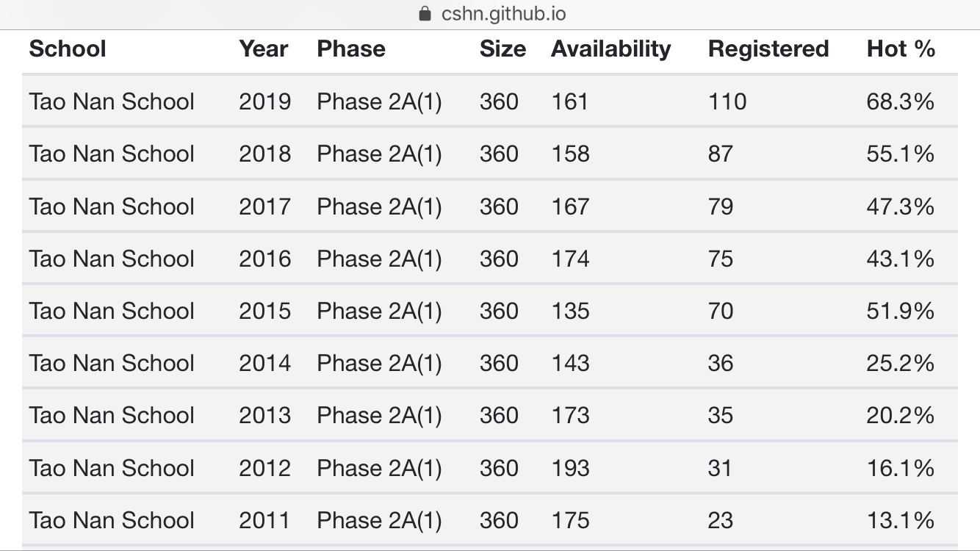The width and height of the screenshot is (980, 551).
Task: Click the Phase 2A(1) cell for 2017
Action: point(379,206)
